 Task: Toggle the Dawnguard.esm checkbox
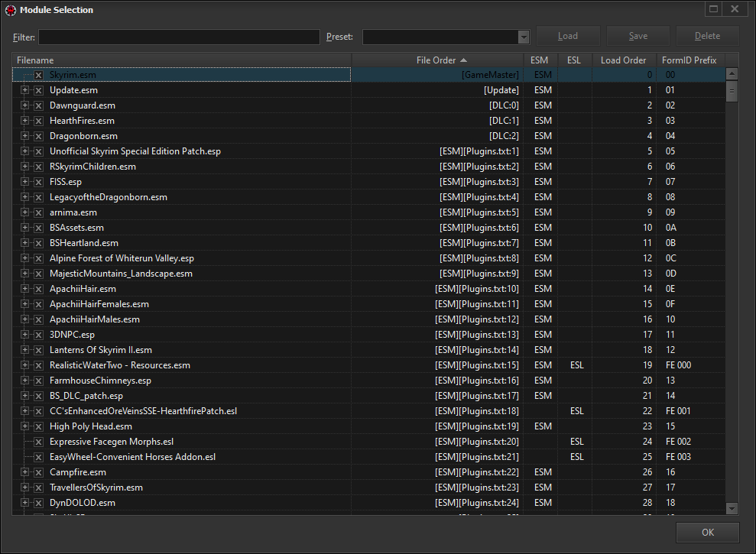pyautogui.click(x=38, y=105)
